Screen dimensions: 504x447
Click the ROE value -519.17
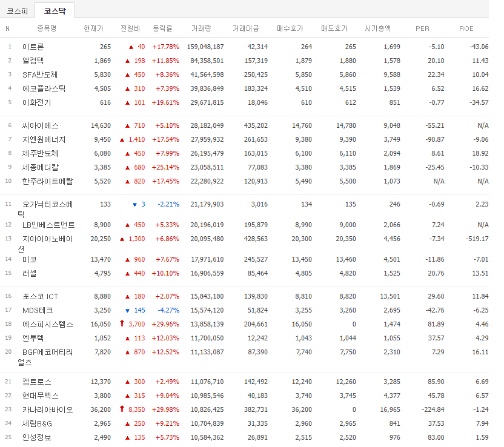point(477,239)
